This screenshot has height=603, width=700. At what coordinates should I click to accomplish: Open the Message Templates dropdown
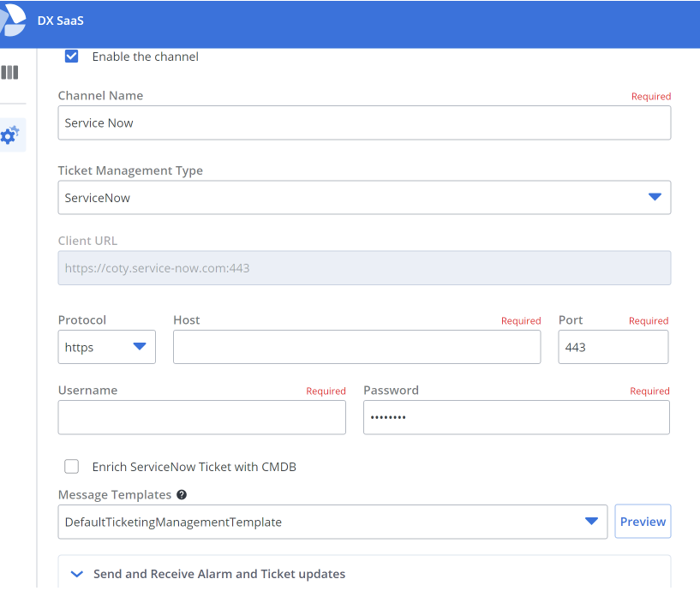click(x=332, y=522)
